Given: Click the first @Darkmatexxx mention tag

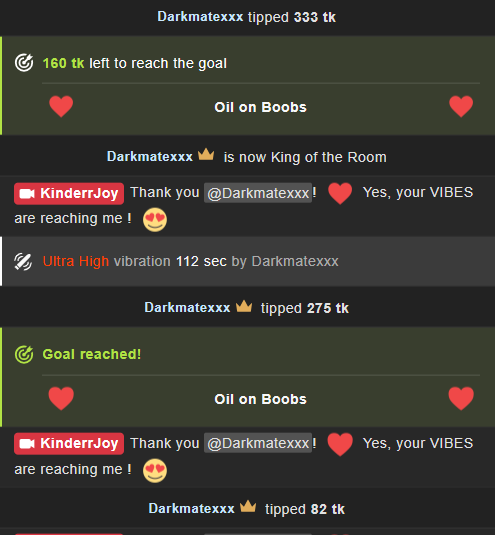Looking at the screenshot, I should [258, 193].
